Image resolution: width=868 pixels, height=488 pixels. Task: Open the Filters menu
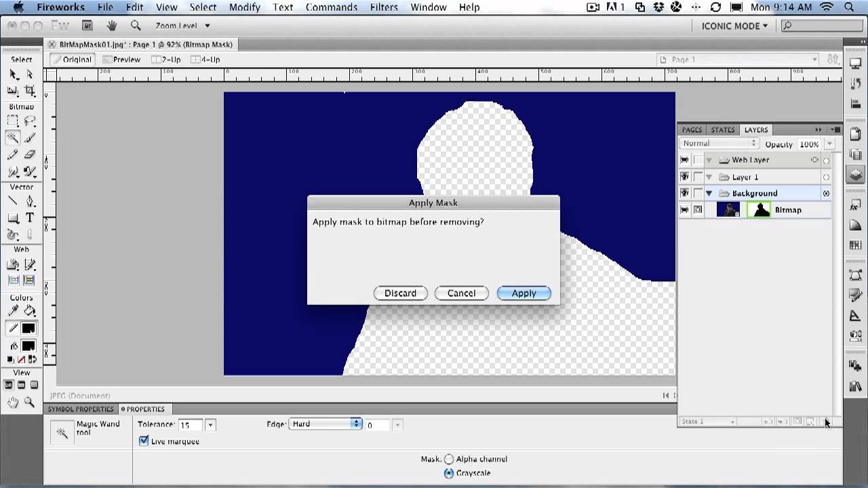[384, 7]
